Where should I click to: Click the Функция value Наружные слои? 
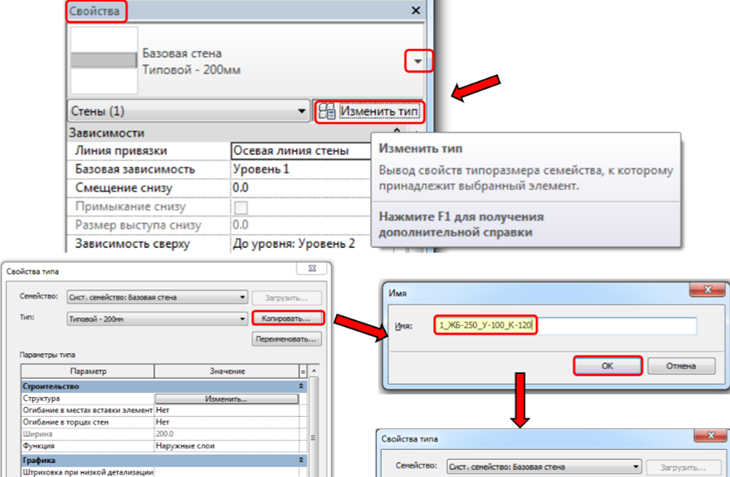226,446
